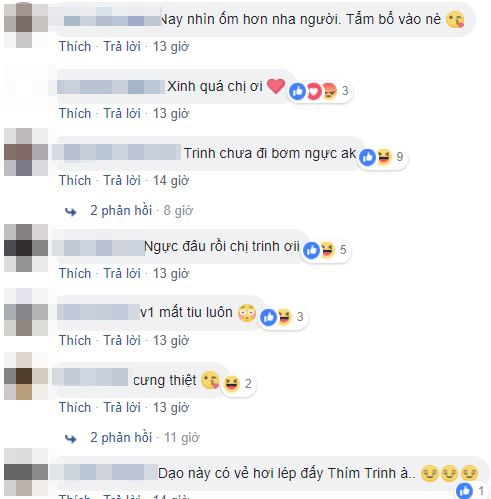This screenshot has width=491, height=499.
Task: Click reply arrow icon next to '2 phản hồi · 8 giờ'
Action: pos(71,211)
